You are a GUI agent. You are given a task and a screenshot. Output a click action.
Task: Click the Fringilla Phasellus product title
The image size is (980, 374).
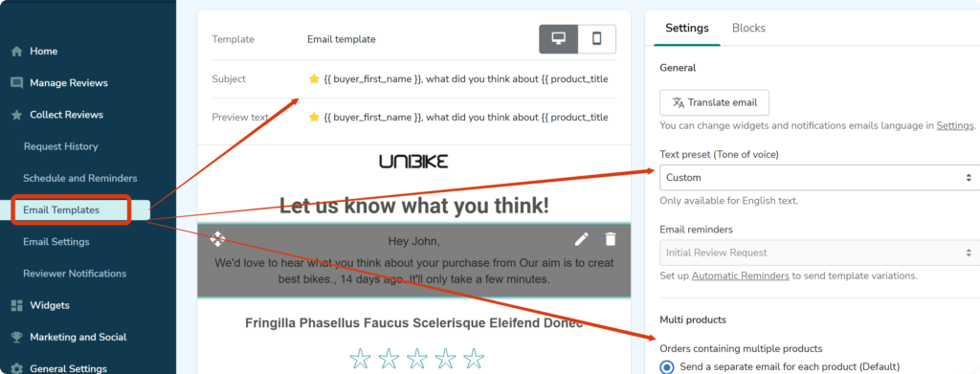click(x=413, y=322)
